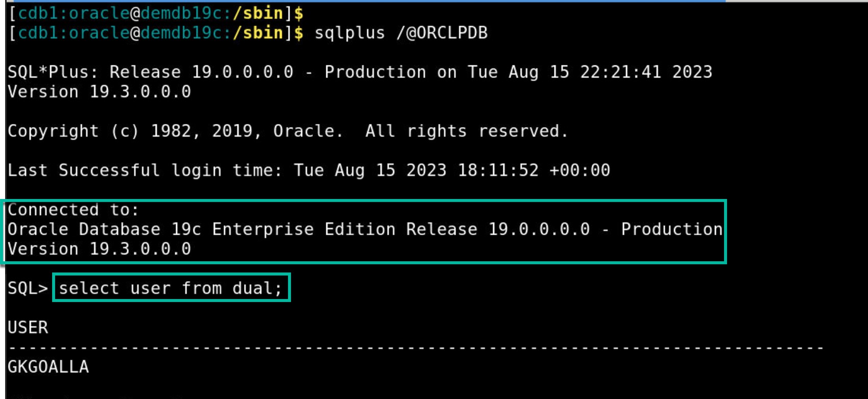The image size is (868, 399).
Task: Click the select user from dual; statement
Action: [x=171, y=288]
